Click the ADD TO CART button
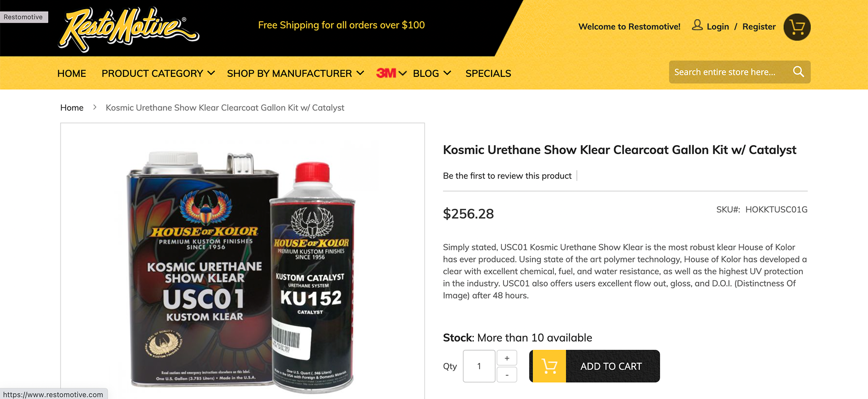 [x=594, y=366]
